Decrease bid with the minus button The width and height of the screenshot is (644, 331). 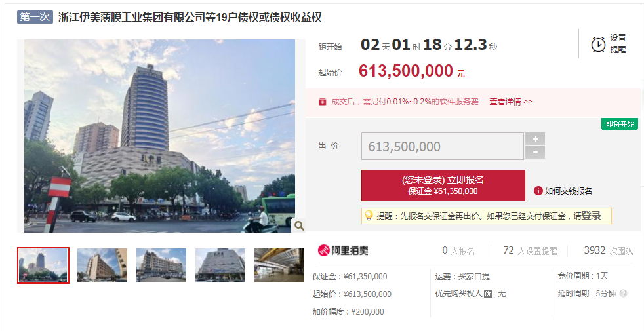535,153
